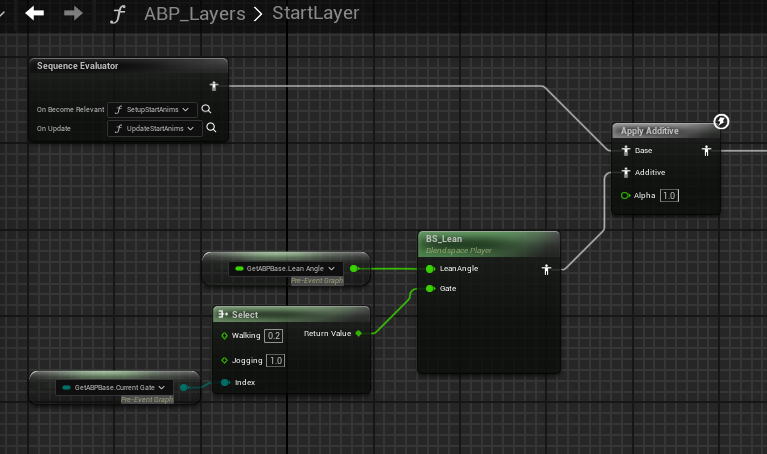Select the Sequence Evaluator node title
This screenshot has height=454, width=767.
click(77, 66)
